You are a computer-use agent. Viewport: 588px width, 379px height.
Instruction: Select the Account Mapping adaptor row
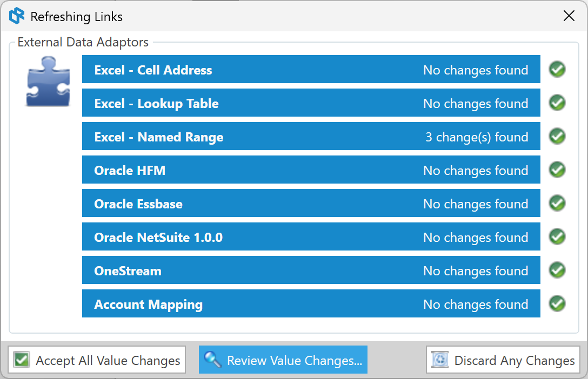311,304
